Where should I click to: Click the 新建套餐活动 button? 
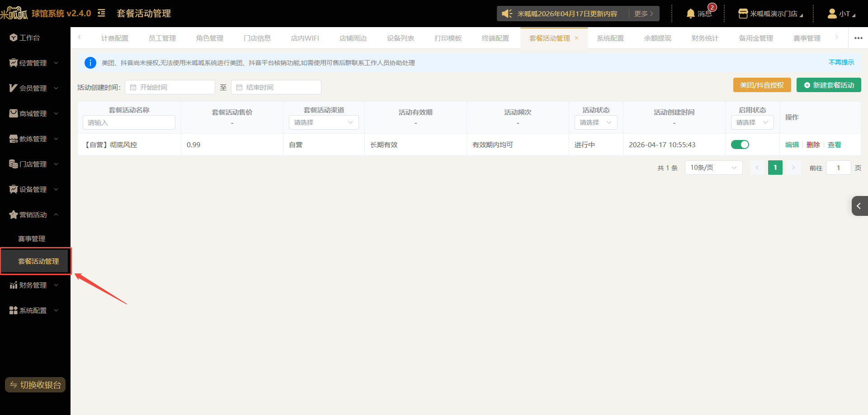[829, 85]
